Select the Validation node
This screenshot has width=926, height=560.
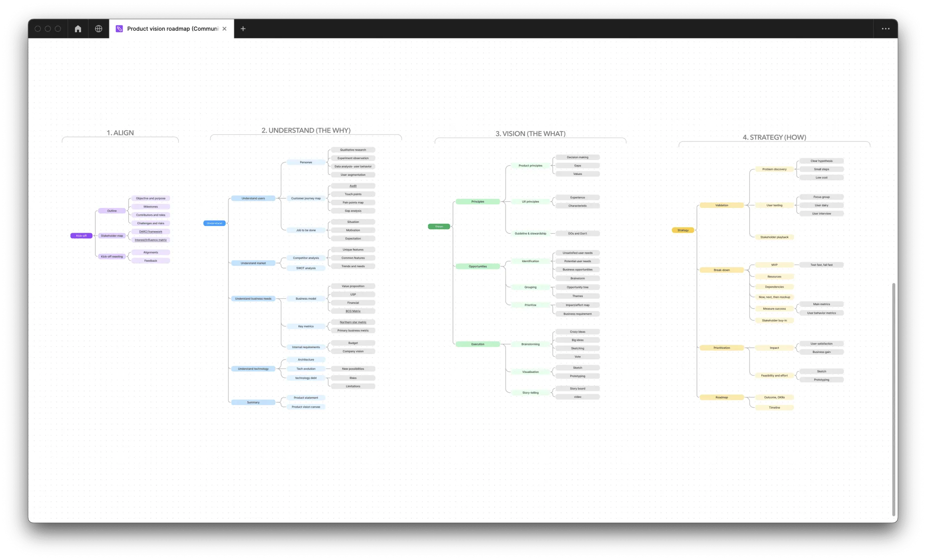pos(722,206)
